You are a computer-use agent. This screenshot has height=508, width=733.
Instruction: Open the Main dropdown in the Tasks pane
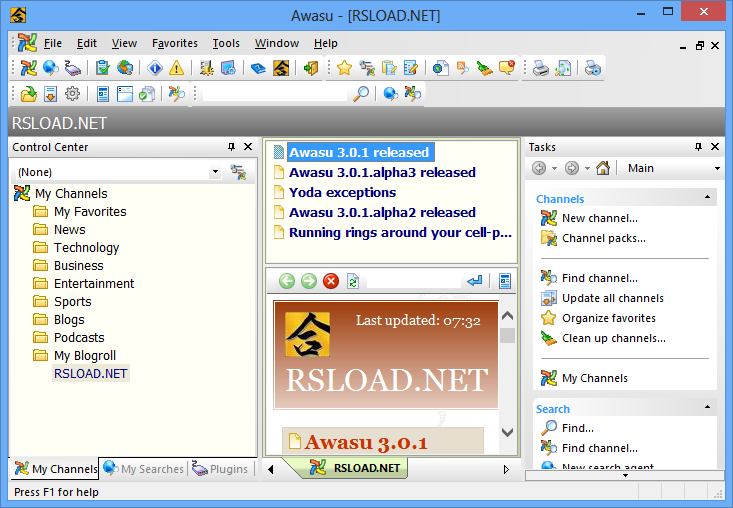(717, 168)
